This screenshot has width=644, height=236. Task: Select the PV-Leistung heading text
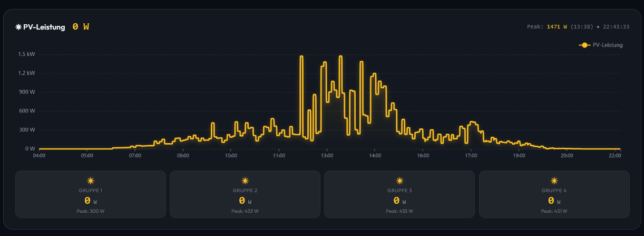coord(44,27)
